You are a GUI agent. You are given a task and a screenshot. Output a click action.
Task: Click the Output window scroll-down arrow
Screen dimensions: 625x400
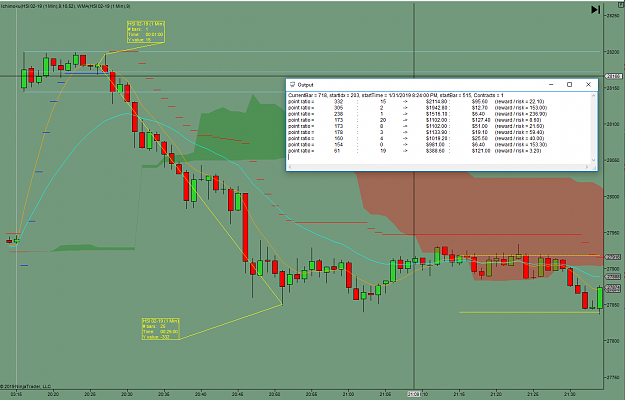point(594,160)
